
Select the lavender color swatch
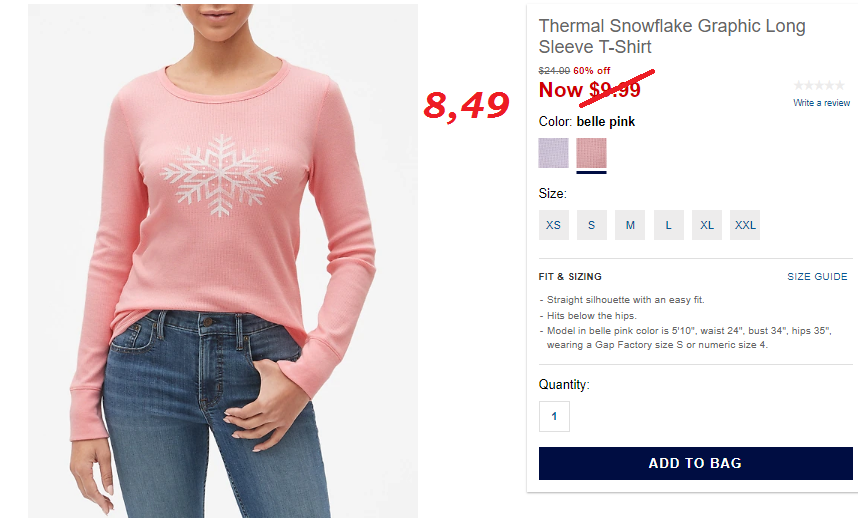(553, 153)
